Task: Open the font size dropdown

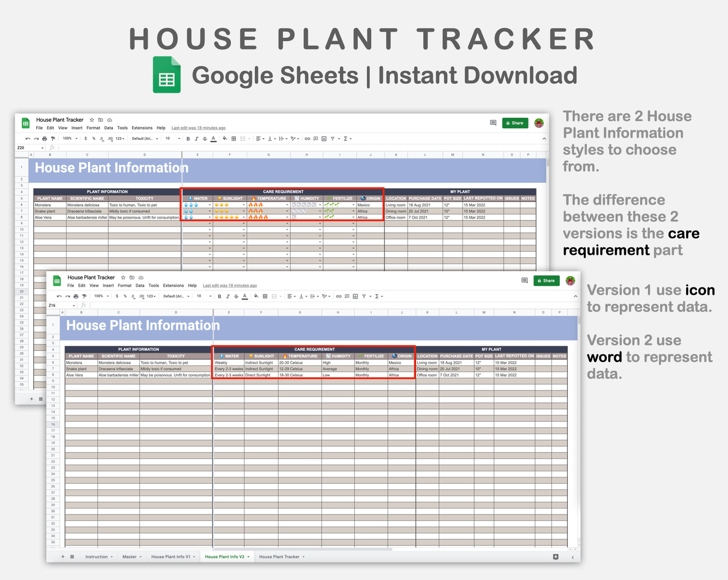Action: (x=201, y=296)
